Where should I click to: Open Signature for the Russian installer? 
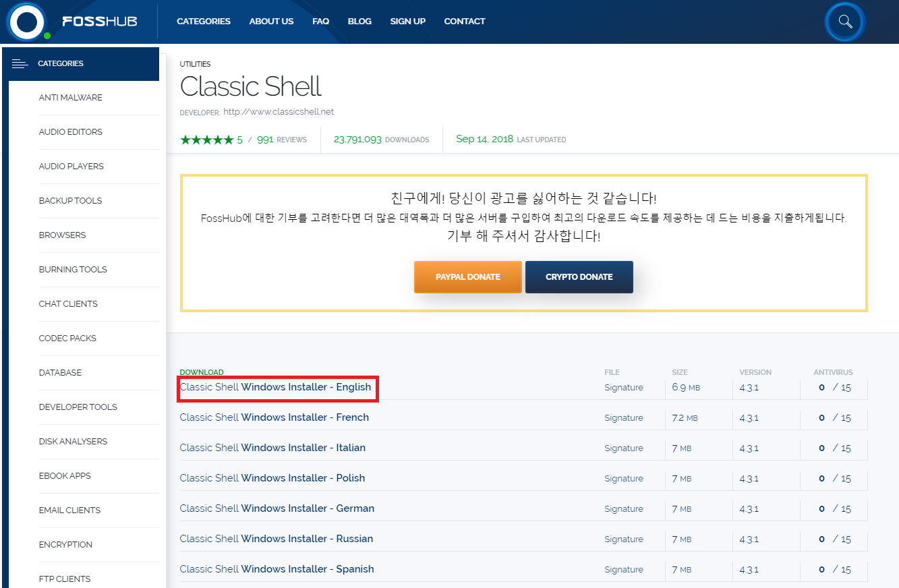[624, 539]
